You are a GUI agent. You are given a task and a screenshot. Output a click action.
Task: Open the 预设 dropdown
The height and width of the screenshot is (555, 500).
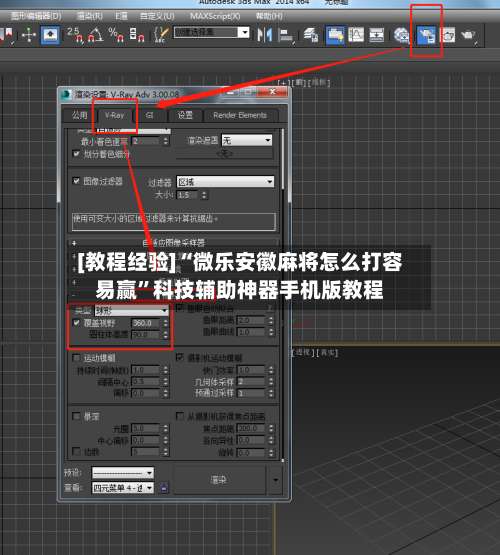click(x=122, y=473)
